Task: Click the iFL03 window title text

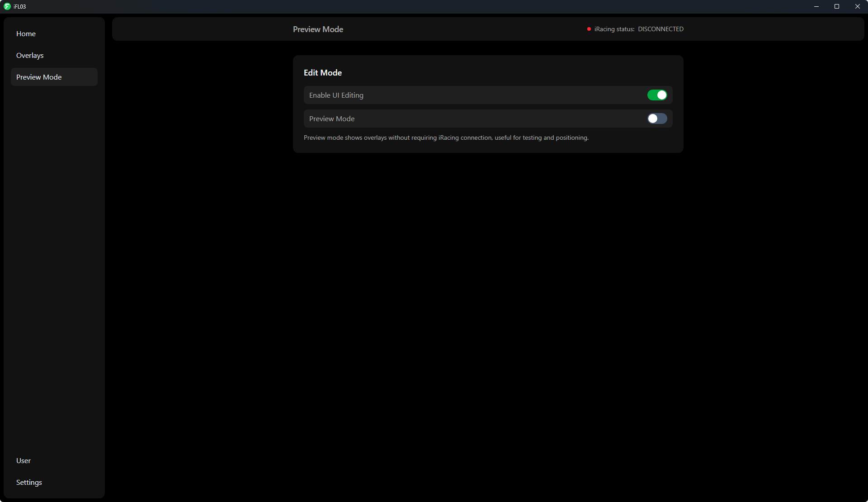Action: [19, 6]
